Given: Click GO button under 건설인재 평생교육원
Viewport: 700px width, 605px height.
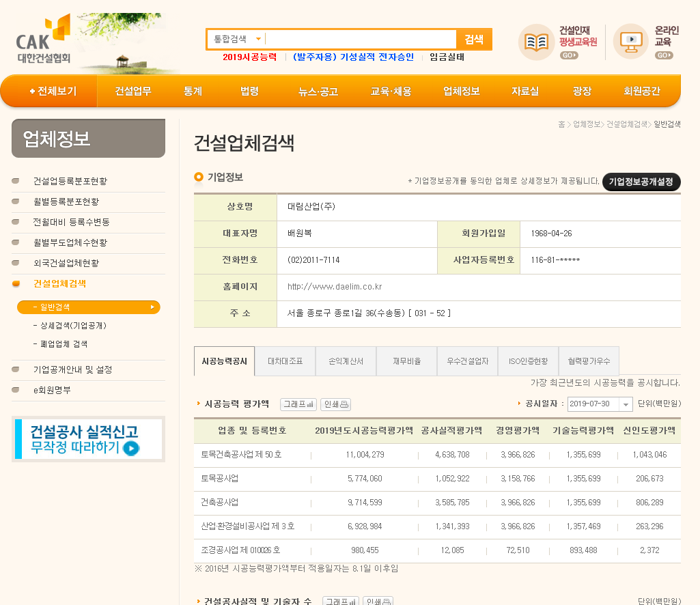Looking at the screenshot, I should click(569, 55).
